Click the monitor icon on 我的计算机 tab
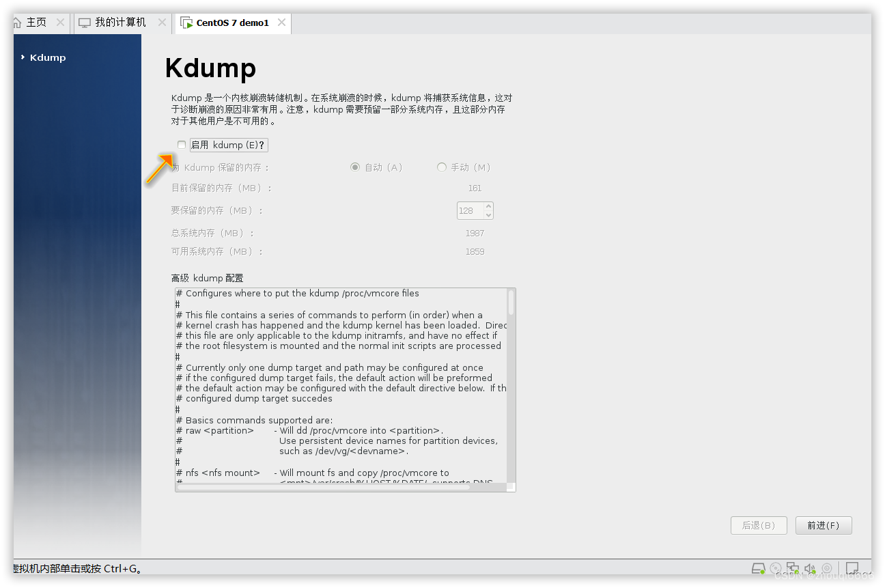 85,23
